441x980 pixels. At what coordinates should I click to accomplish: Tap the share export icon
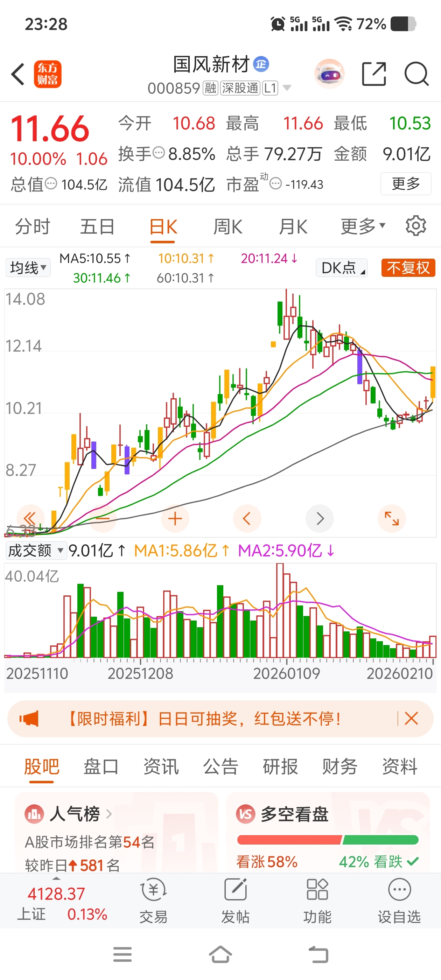pos(374,74)
